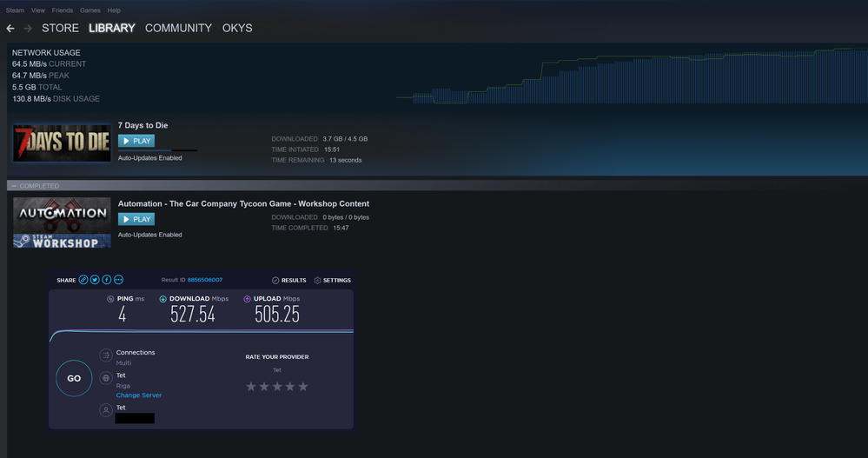The width and height of the screenshot is (868, 458).
Task: Collapse the Completed downloads section
Action: pyautogui.click(x=11, y=186)
